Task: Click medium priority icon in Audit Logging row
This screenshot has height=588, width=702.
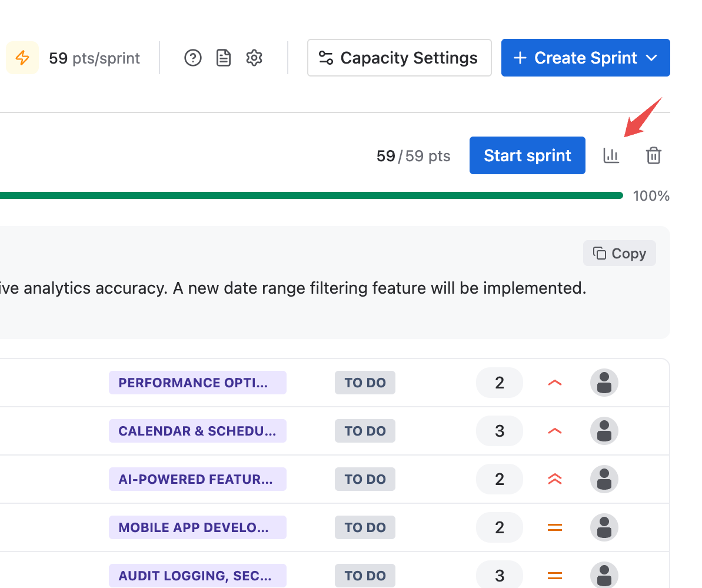Action: point(555,576)
